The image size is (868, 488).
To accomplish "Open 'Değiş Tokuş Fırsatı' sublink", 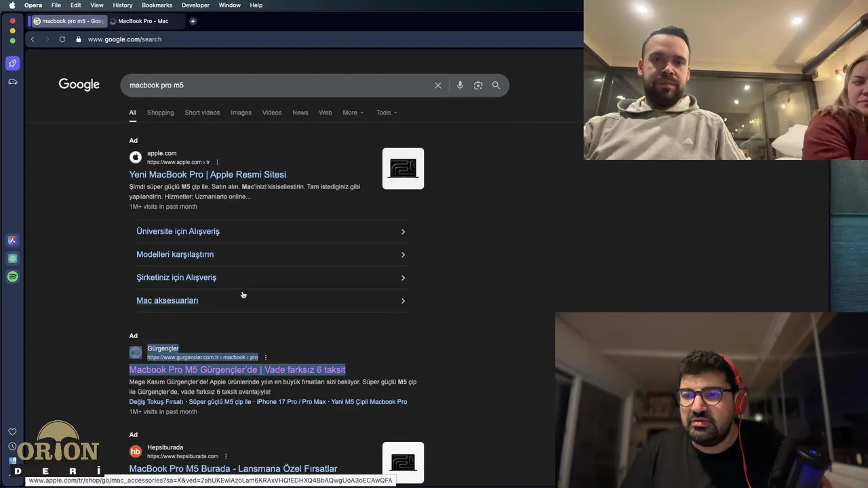I will 156,402.
